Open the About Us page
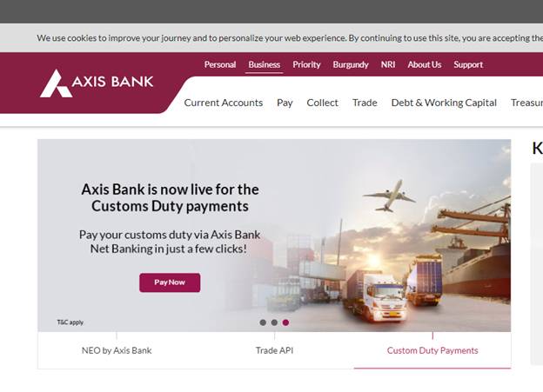The width and height of the screenshot is (543, 392). (425, 64)
